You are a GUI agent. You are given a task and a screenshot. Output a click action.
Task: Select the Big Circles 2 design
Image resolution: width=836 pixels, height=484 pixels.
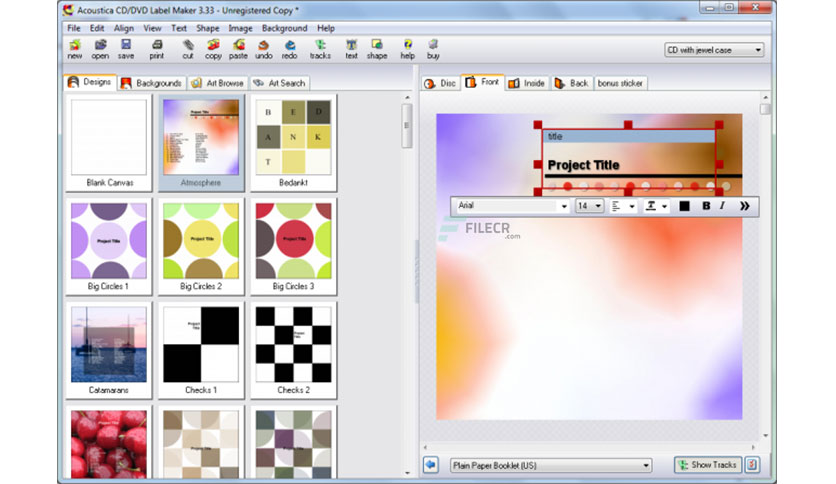pyautogui.click(x=201, y=246)
